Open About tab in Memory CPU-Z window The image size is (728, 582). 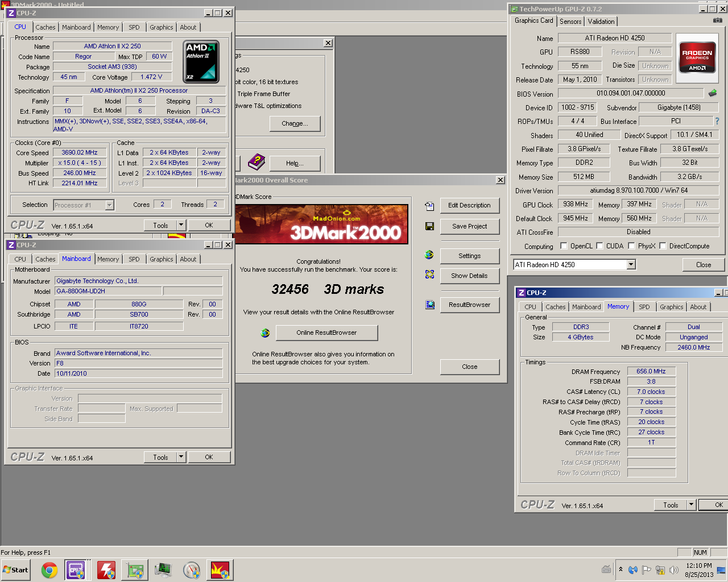698,307
